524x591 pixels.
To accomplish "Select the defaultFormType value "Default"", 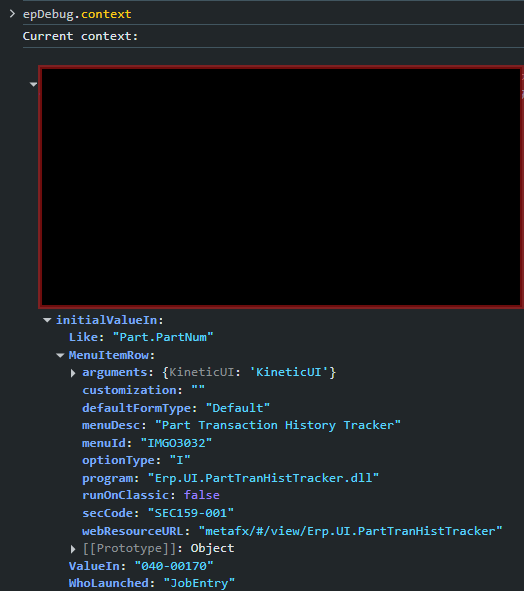I will point(238,408).
